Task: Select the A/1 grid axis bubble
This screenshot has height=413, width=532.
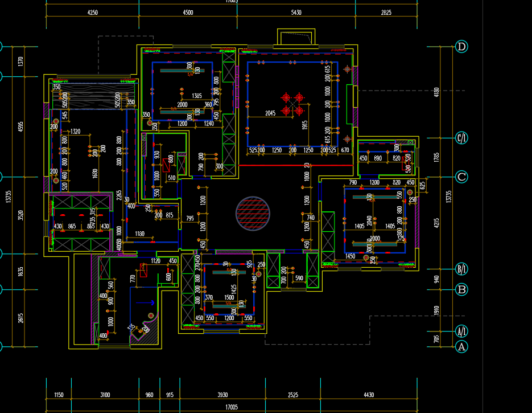Action: pos(462,331)
